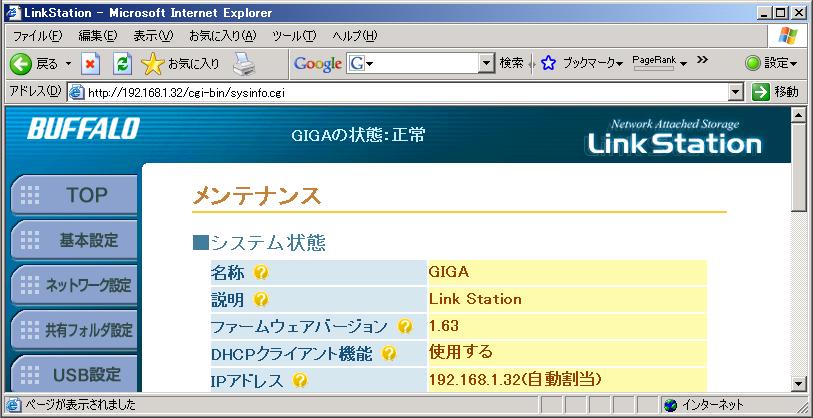Select the 192.168.1.32(自動割当) value

click(515, 380)
